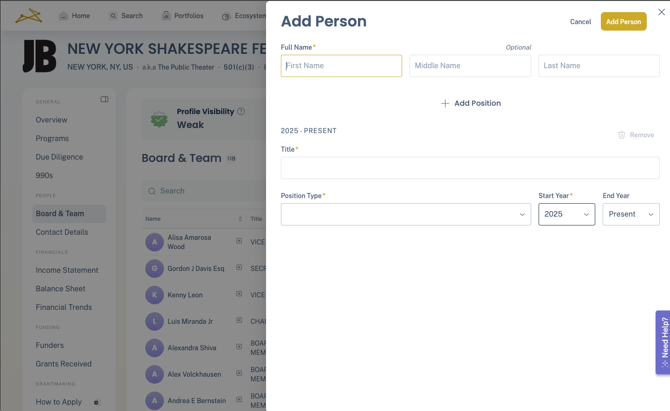This screenshot has width=670, height=411.
Task: Open the End Year dropdown showing Present
Action: coord(630,214)
